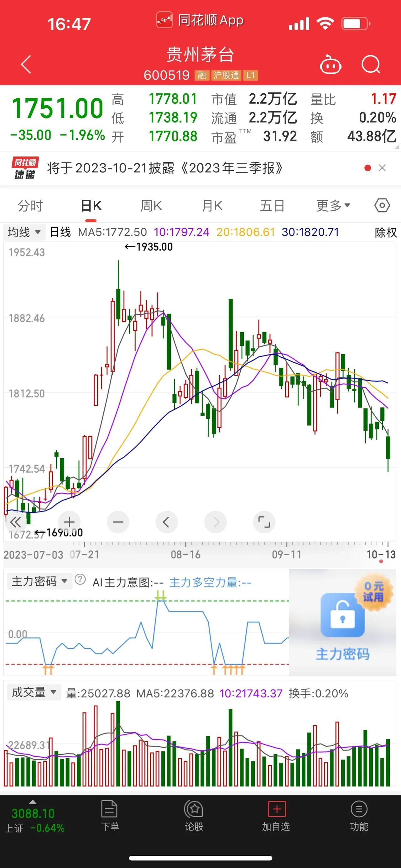Expand the 更多 dropdown
Screen dimensions: 401x868
pos(333,206)
